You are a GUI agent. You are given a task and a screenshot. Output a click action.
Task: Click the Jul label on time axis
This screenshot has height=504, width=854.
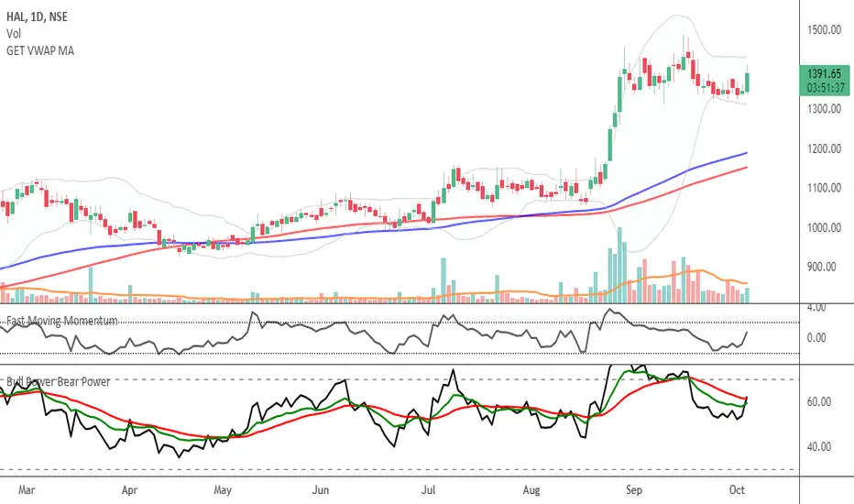429,490
